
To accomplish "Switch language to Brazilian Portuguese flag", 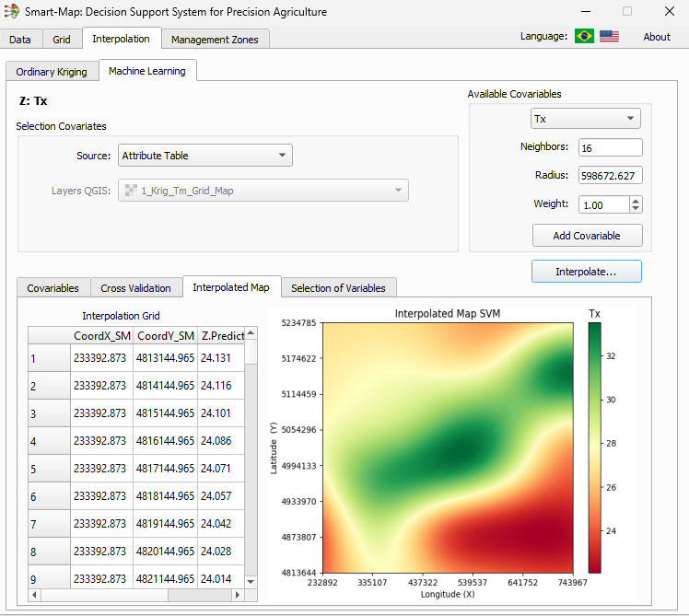I will 584,36.
